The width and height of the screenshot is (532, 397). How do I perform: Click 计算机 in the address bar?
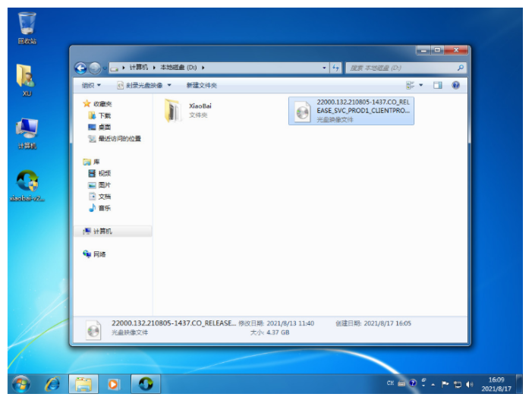pyautogui.click(x=138, y=68)
